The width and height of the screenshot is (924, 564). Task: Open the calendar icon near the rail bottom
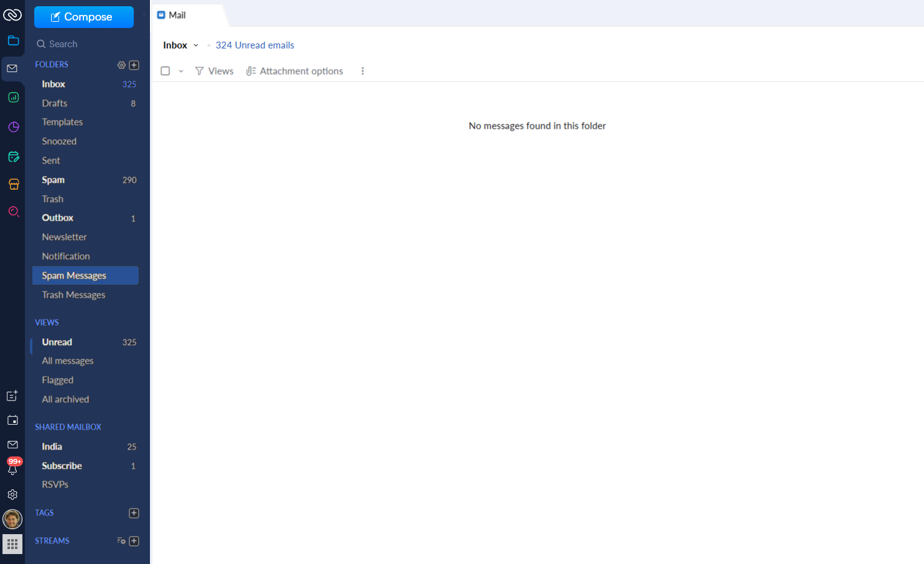coord(12,420)
